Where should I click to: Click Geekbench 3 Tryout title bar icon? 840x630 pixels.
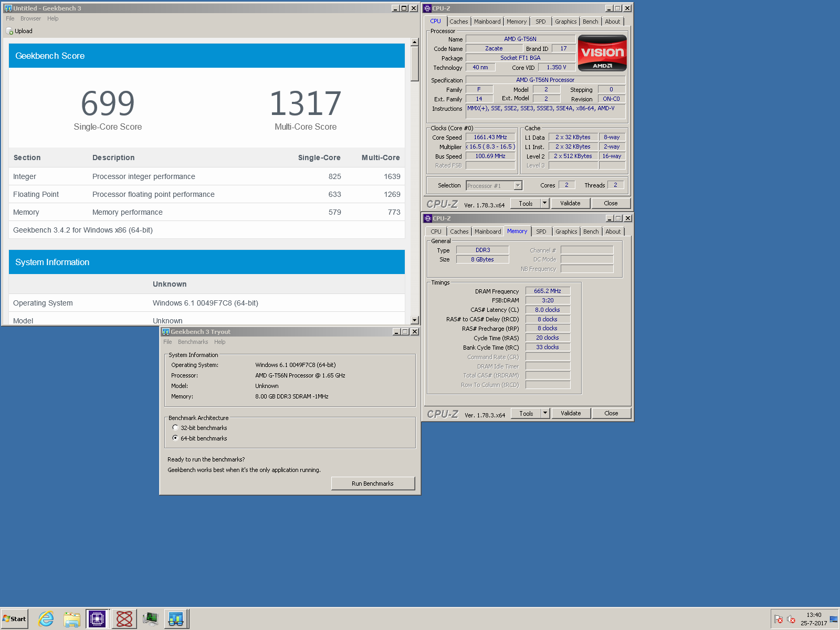point(166,332)
